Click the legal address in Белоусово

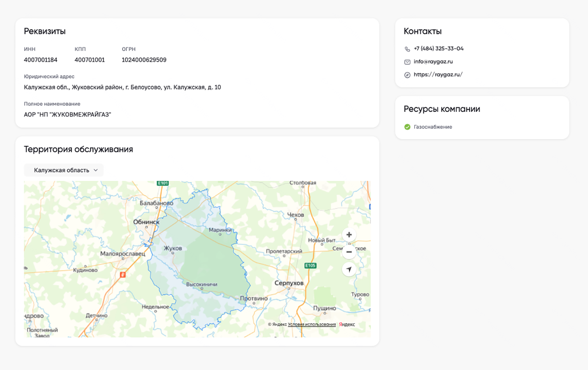(122, 87)
